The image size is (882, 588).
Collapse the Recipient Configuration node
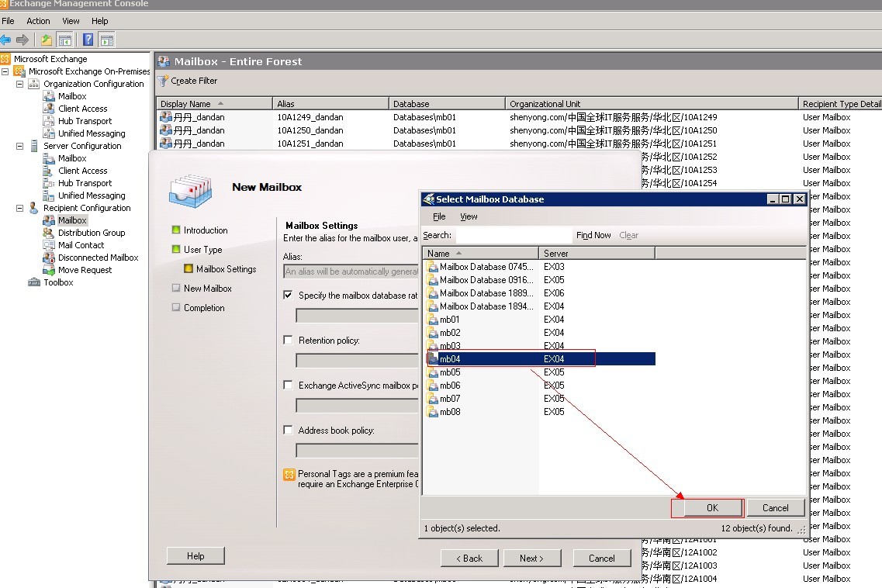[19, 208]
